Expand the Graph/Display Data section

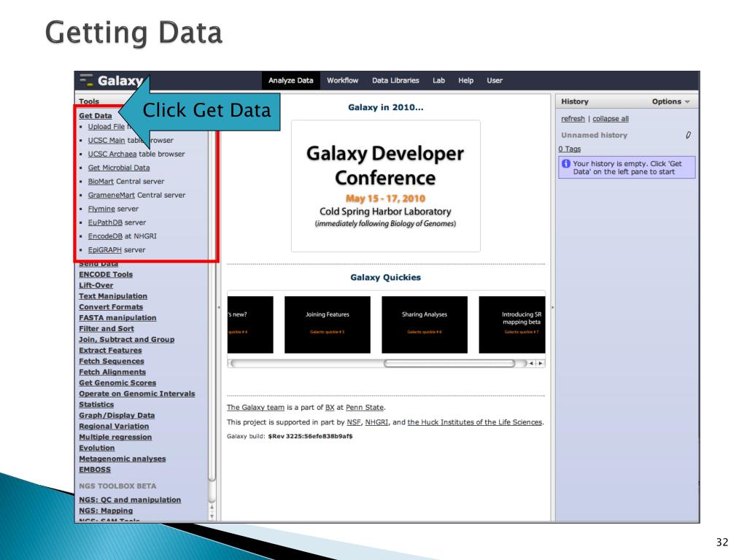click(117, 415)
